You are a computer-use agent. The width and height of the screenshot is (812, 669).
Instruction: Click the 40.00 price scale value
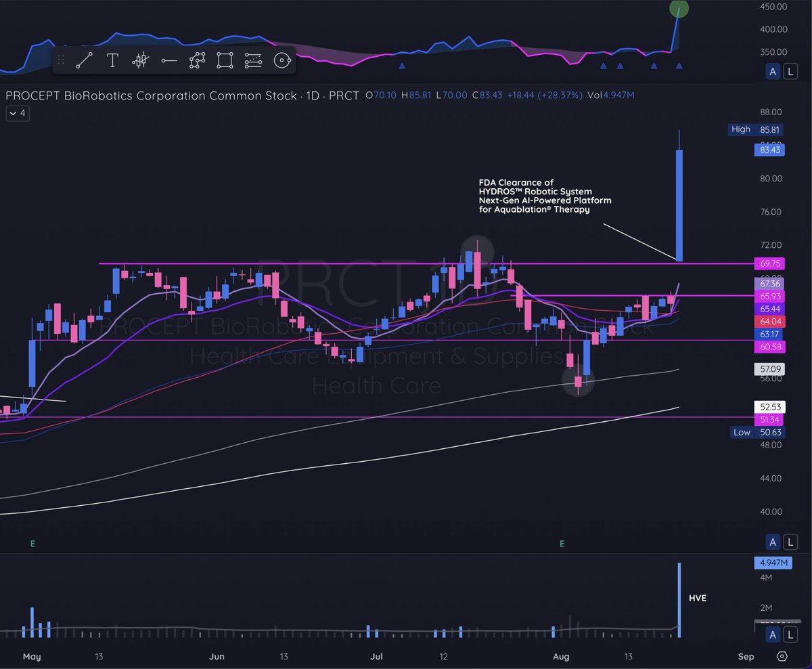771,511
